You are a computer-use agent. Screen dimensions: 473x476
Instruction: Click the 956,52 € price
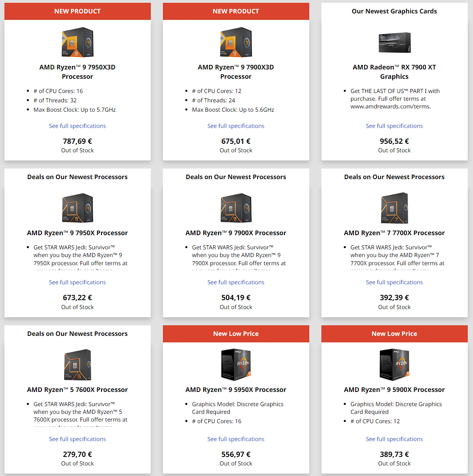(394, 141)
